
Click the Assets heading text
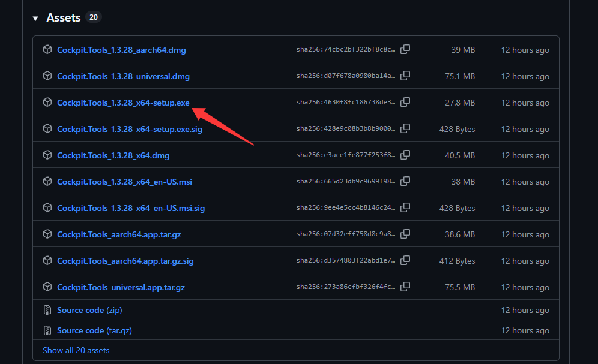tap(64, 17)
